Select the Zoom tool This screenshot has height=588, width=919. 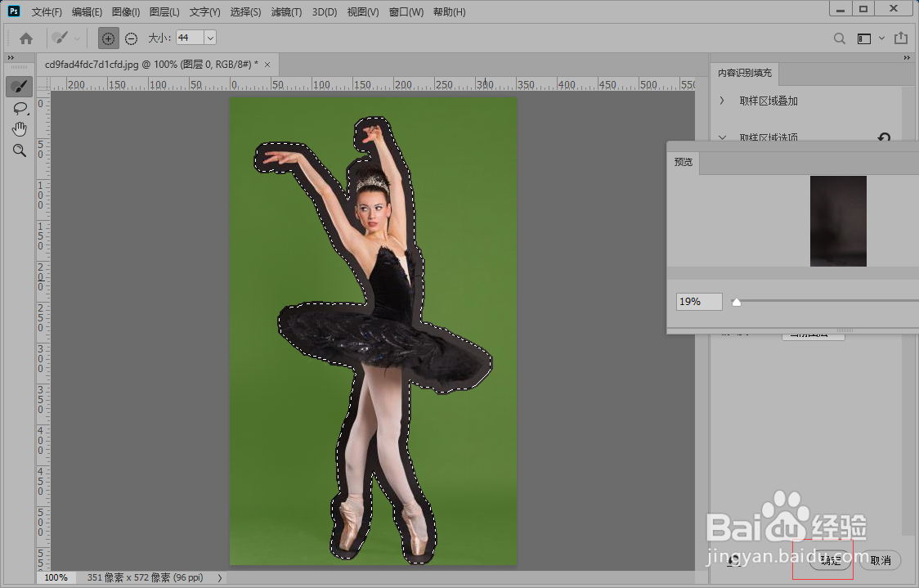[19, 150]
